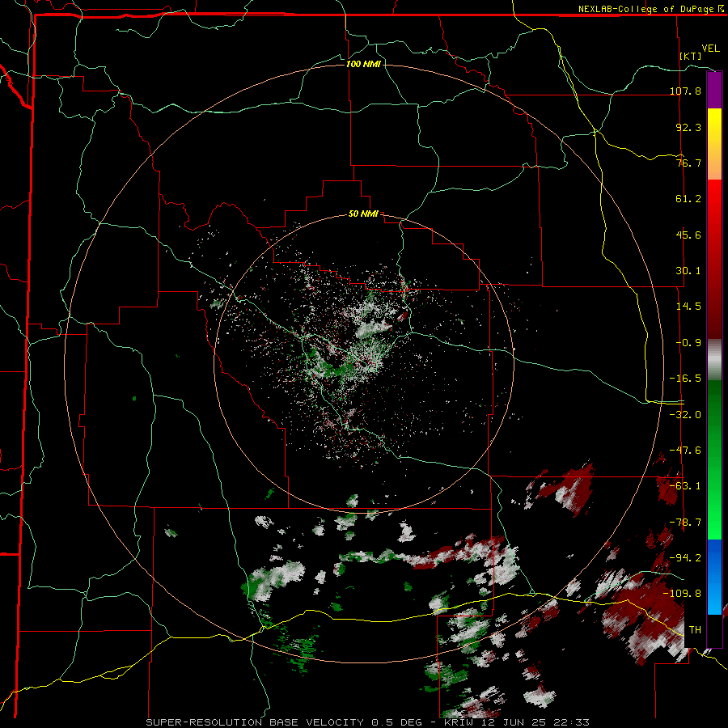Click the -32.0 velocity scale value
The width and height of the screenshot is (728, 728).
coord(686,415)
